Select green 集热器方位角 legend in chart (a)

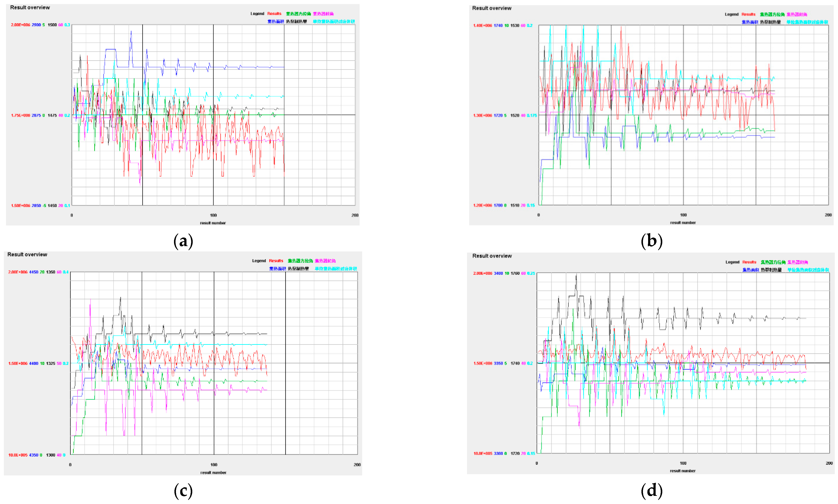[x=298, y=14]
